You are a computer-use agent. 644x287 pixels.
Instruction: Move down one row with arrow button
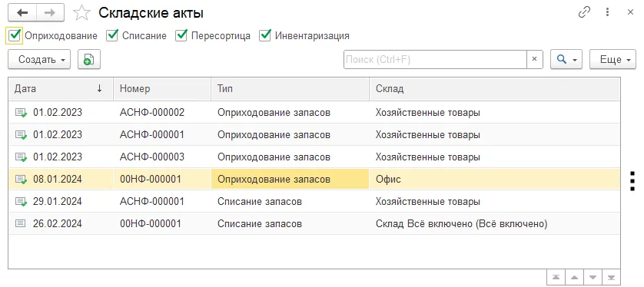point(593,277)
